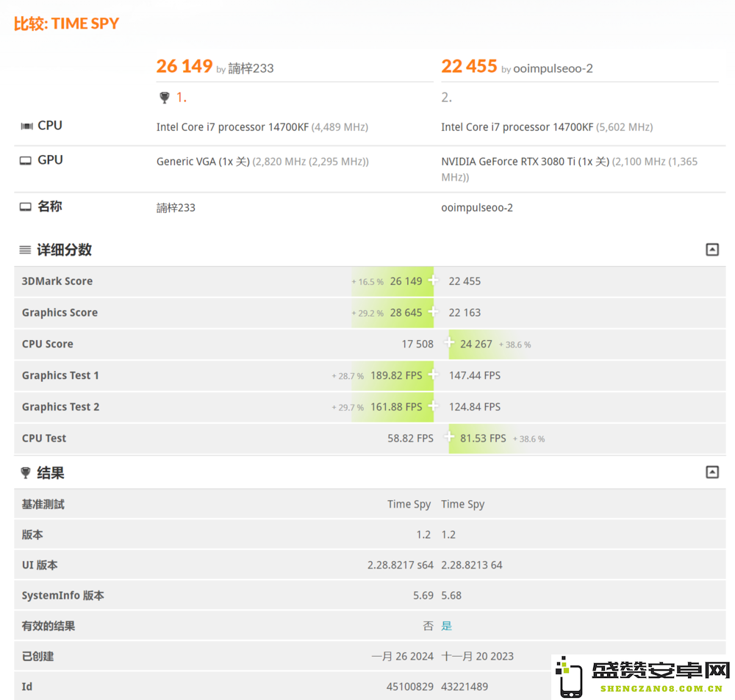The image size is (735, 700).
Task: Click the 一月 26 2024 creation date
Action: [403, 657]
